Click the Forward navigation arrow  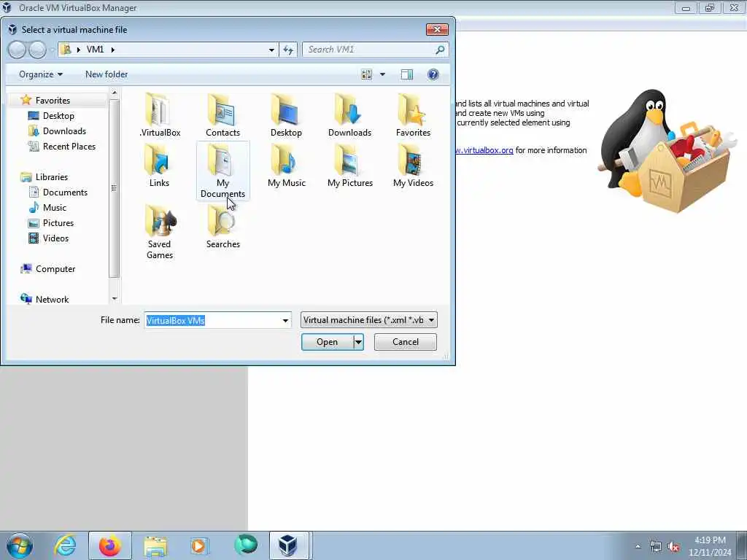pos(37,50)
